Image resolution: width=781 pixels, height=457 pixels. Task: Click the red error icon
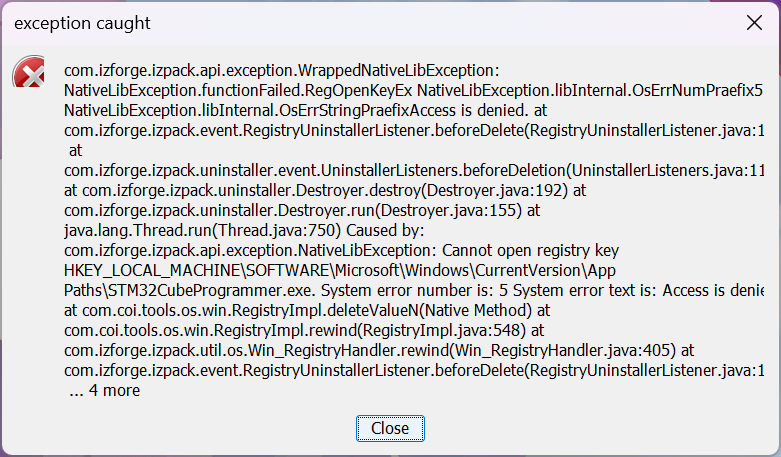coord(28,73)
